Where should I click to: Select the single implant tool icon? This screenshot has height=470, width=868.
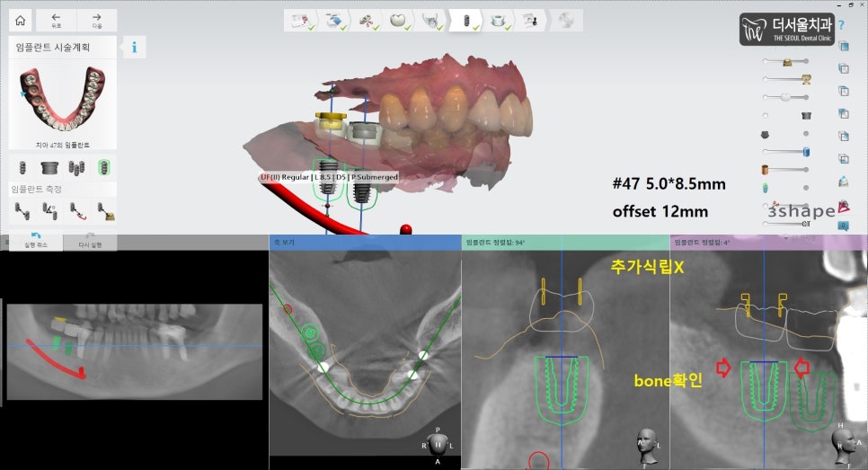(22, 167)
